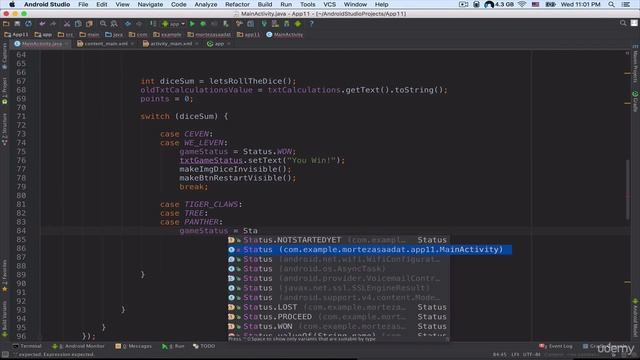Choose Status.WON completion suggestion

tap(339, 326)
